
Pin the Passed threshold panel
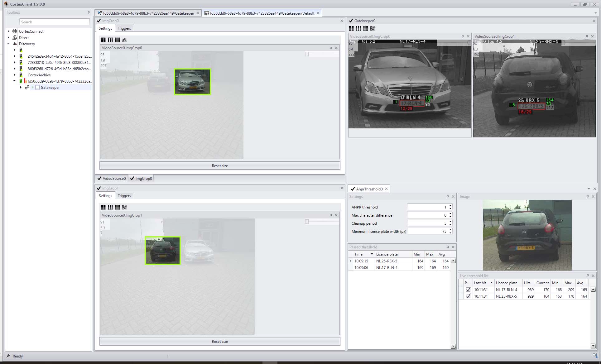pos(448,247)
